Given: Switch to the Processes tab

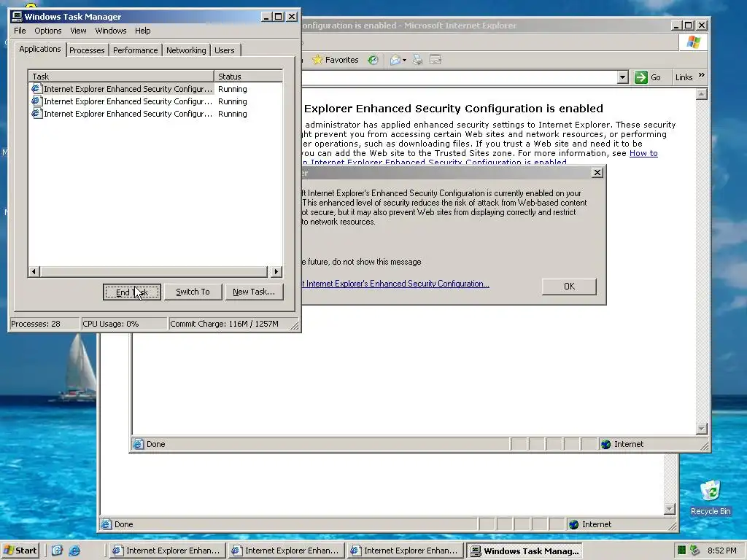Looking at the screenshot, I should pyautogui.click(x=87, y=50).
